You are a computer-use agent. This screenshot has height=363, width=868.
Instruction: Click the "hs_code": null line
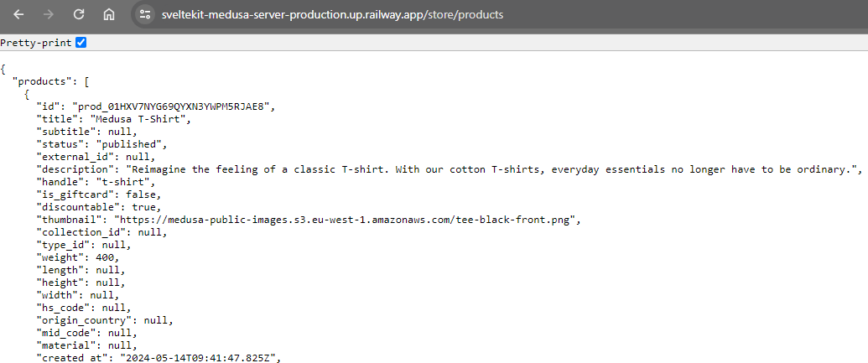(84, 309)
